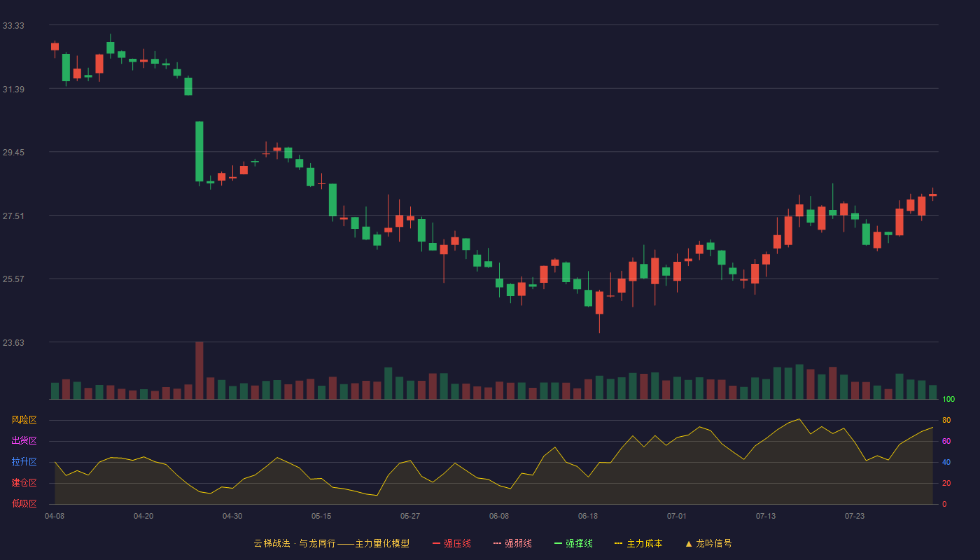Select the 风险区 zone label

coord(24,420)
